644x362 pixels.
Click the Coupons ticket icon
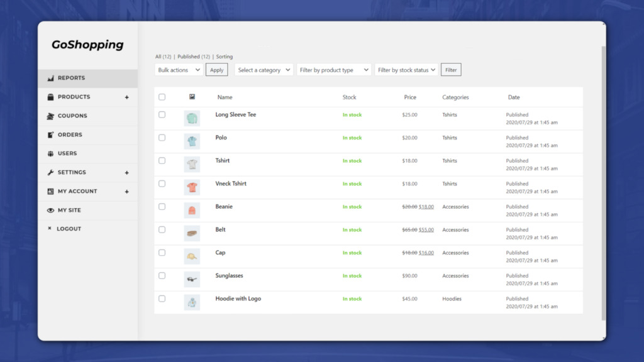click(x=50, y=116)
